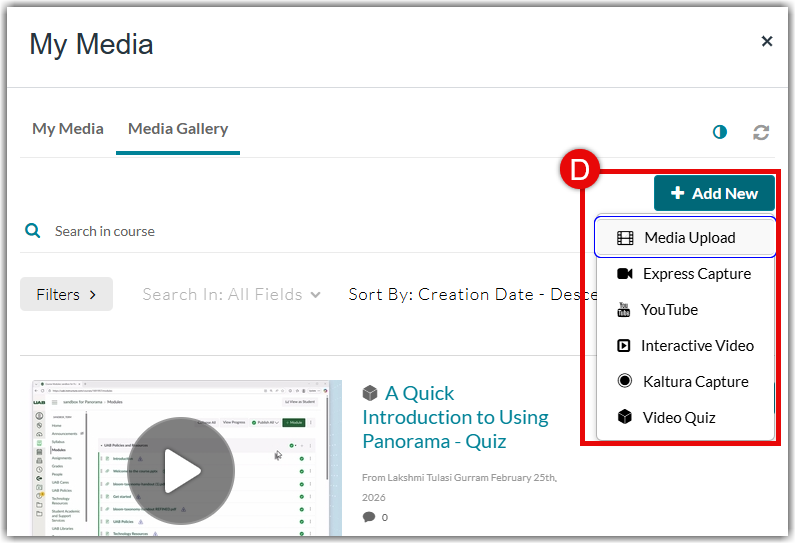This screenshot has width=796, height=544.
Task: Toggle the high contrast mode icon
Action: (719, 132)
